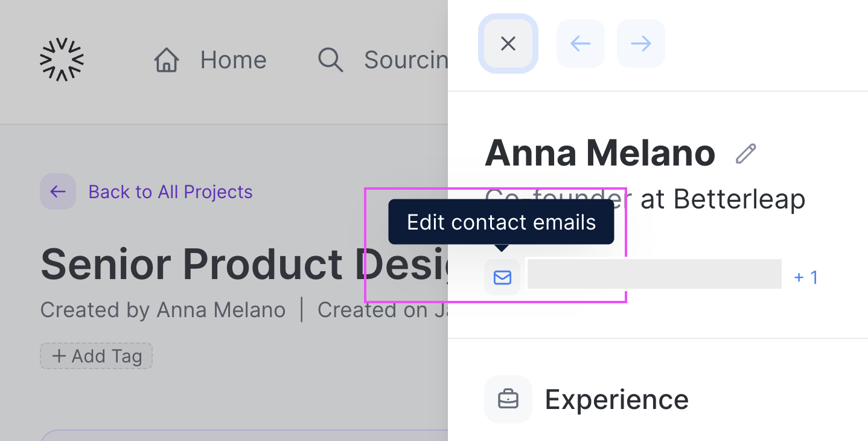Click the house icon beside Home
Image resolution: width=868 pixels, height=441 pixels.
[167, 60]
